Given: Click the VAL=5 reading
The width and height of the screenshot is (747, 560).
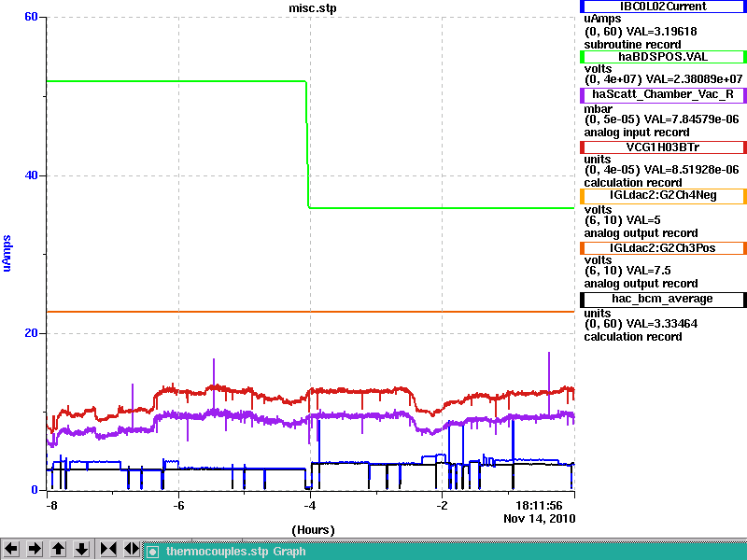Looking at the screenshot, I should (643, 220).
